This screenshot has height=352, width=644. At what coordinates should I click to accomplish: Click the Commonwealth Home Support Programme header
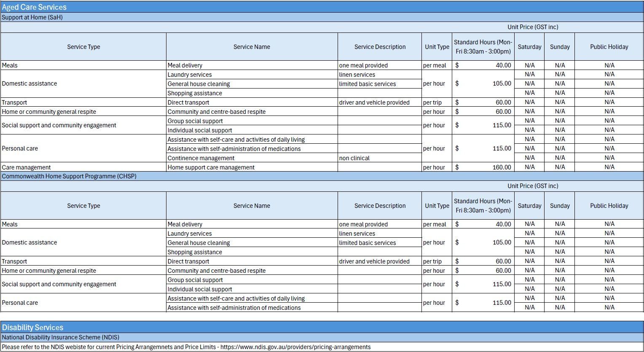click(67, 176)
